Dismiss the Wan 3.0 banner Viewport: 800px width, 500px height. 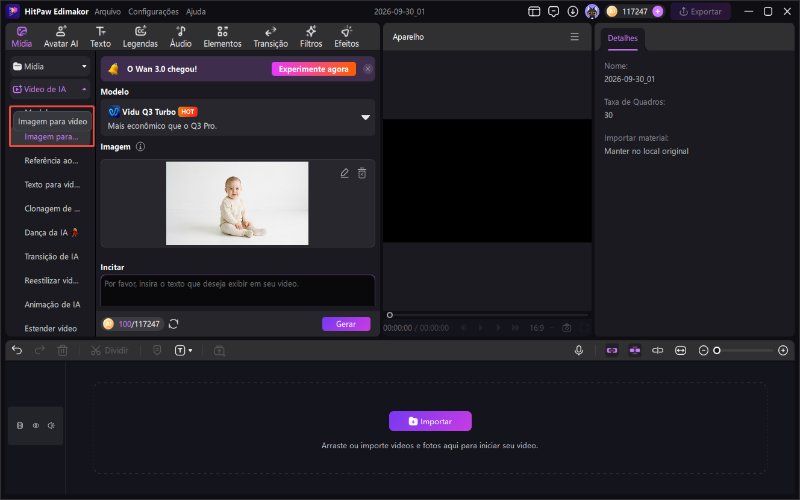(x=367, y=69)
